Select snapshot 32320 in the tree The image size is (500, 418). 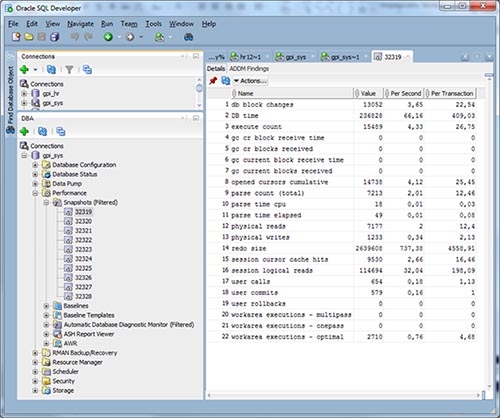click(x=83, y=221)
